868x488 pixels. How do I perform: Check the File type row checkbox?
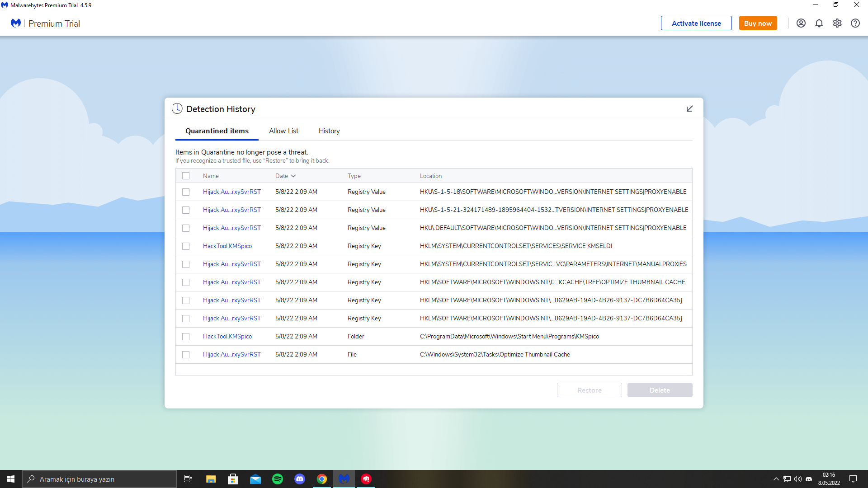point(186,355)
